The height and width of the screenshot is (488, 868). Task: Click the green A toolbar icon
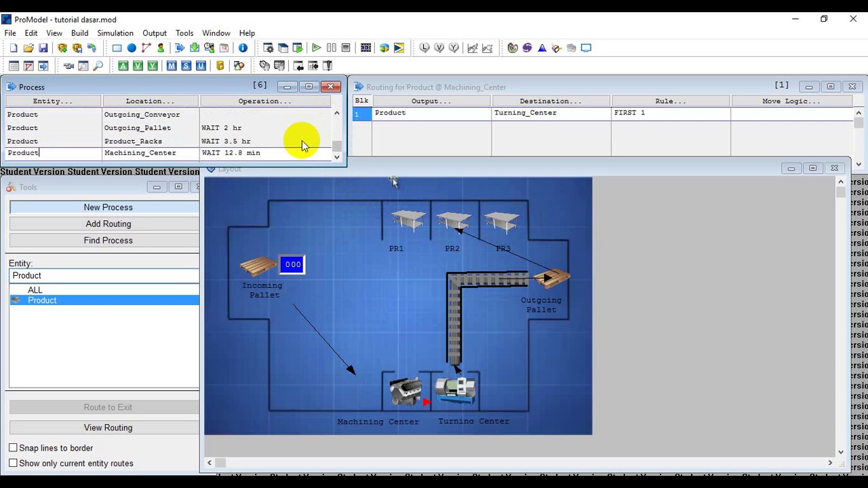point(123,66)
